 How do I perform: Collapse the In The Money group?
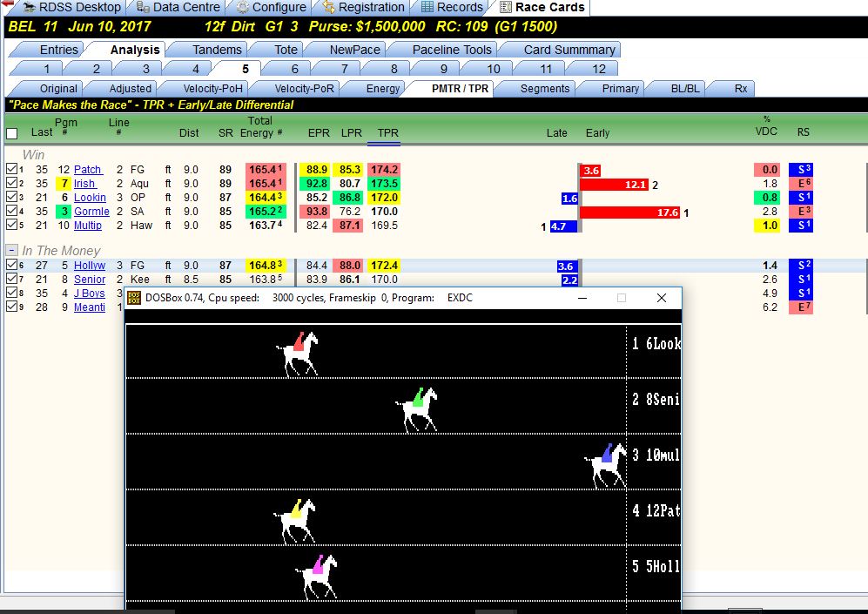pyautogui.click(x=11, y=250)
